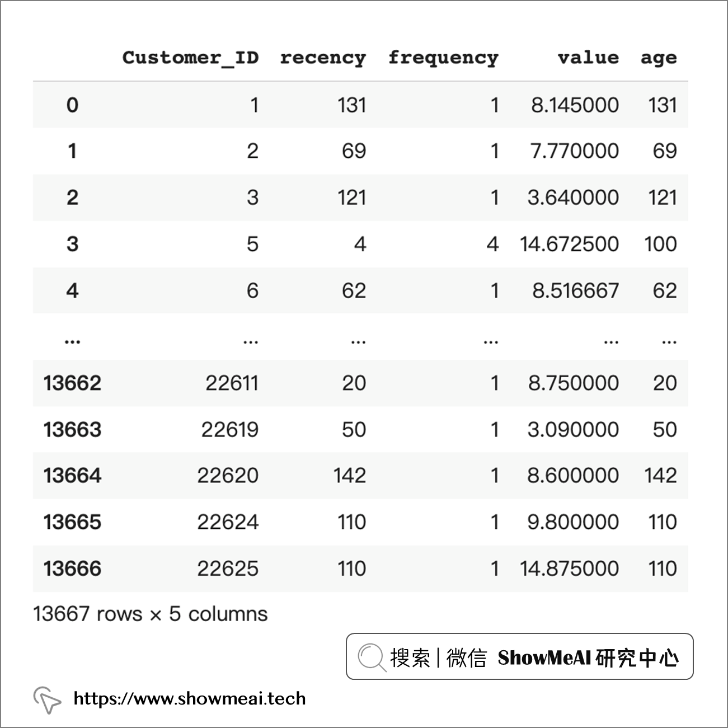Click the Customer_ID column header
The image size is (728, 728).
point(190,58)
